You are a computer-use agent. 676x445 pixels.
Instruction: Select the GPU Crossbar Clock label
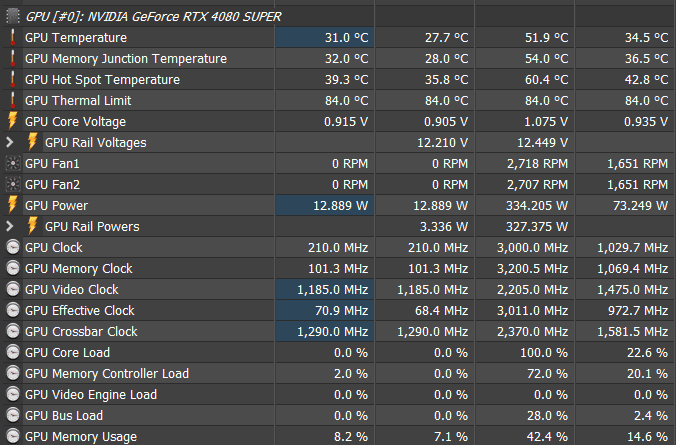click(81, 332)
